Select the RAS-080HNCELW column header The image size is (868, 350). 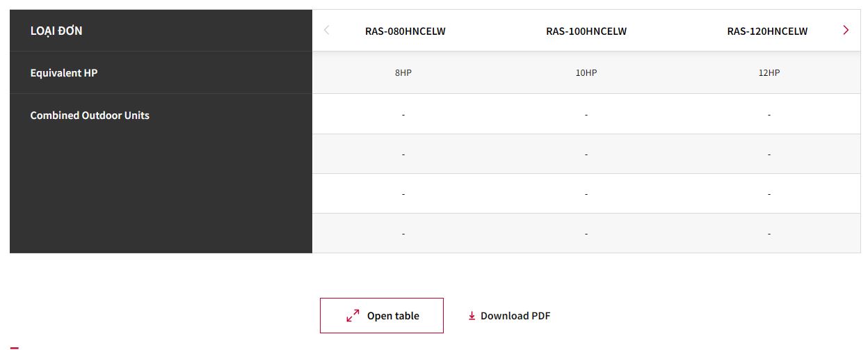tap(405, 31)
